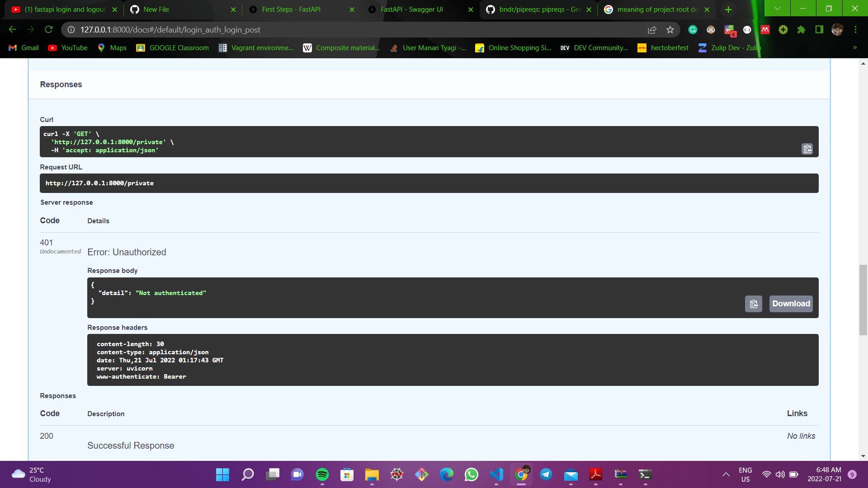This screenshot has height=488, width=868.
Task: Show hidden system tray icons
Action: click(x=726, y=474)
